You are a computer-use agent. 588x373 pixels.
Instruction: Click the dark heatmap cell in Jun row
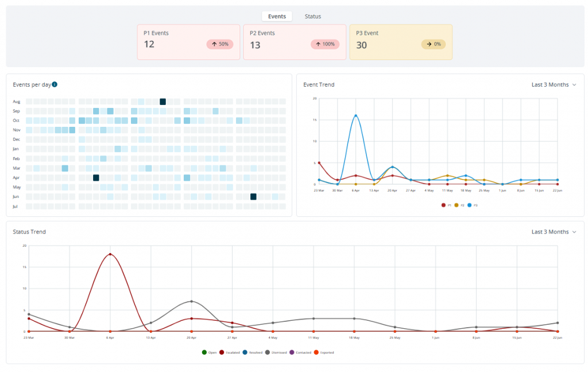point(253,196)
